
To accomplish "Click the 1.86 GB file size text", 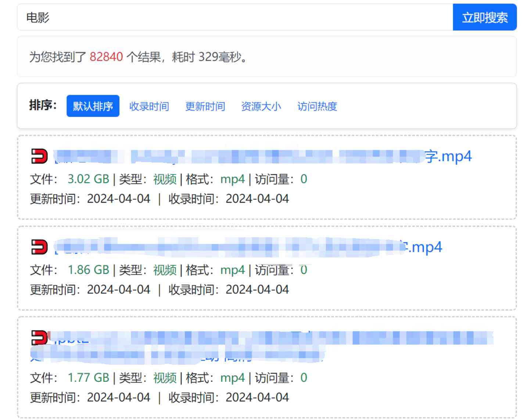I will (x=89, y=270).
